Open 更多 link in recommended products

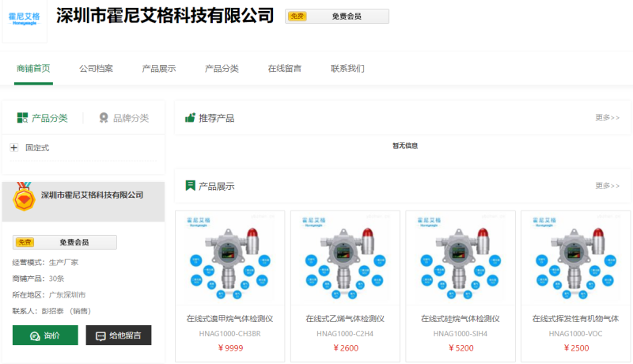[607, 118]
